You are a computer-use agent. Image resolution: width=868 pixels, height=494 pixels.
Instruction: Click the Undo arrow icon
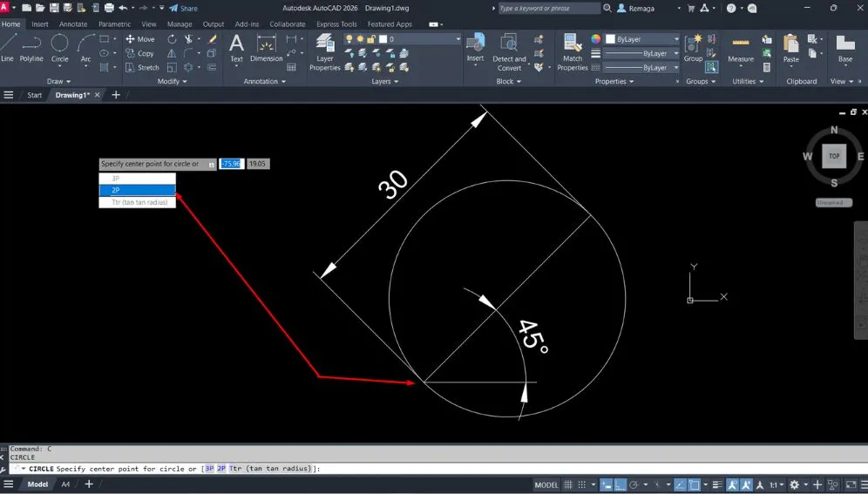(x=123, y=9)
